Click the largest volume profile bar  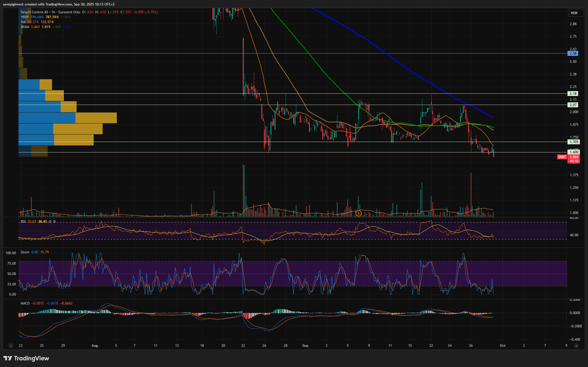[x=67, y=118]
